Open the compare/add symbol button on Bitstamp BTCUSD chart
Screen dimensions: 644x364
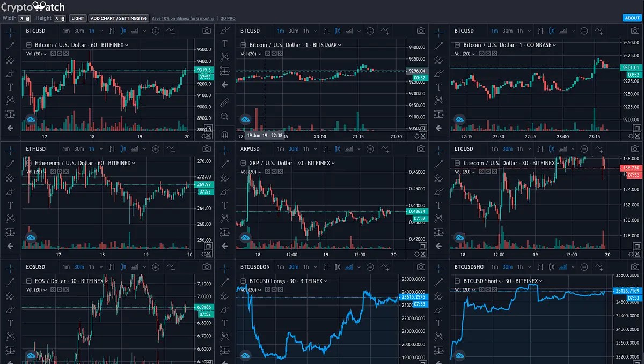[370, 31]
